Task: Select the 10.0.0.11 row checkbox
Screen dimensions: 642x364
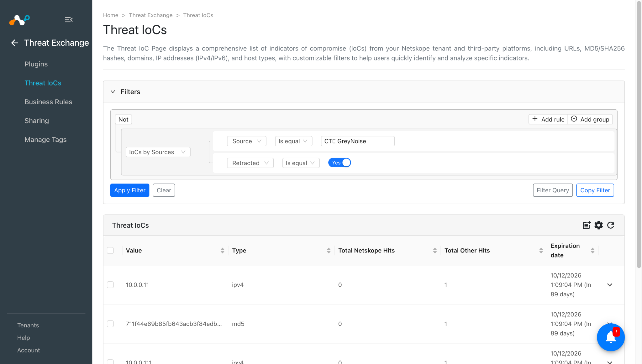Action: (x=110, y=285)
